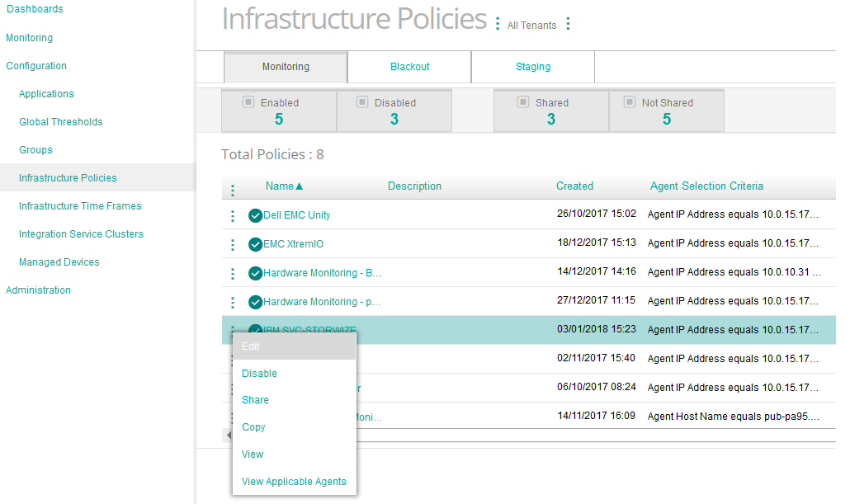
Task: Open the action menu for Hardware Monitoring - B...
Action: [232, 273]
